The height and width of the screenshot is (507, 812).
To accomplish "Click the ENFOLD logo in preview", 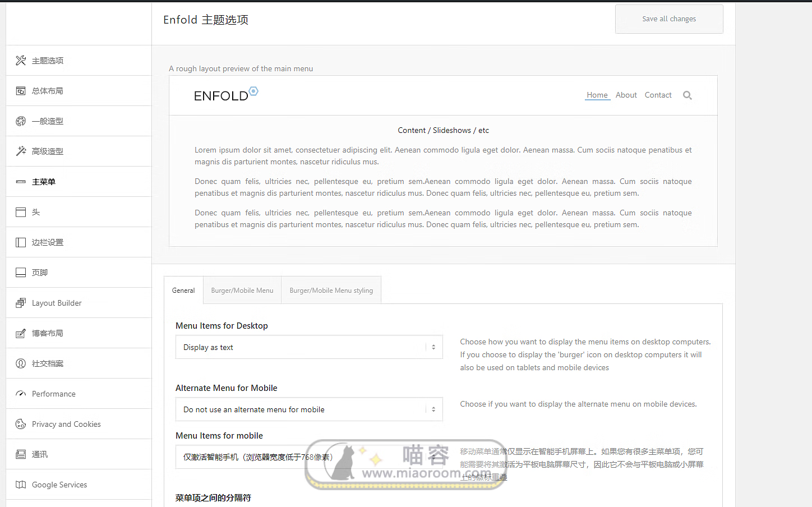I will (x=226, y=95).
